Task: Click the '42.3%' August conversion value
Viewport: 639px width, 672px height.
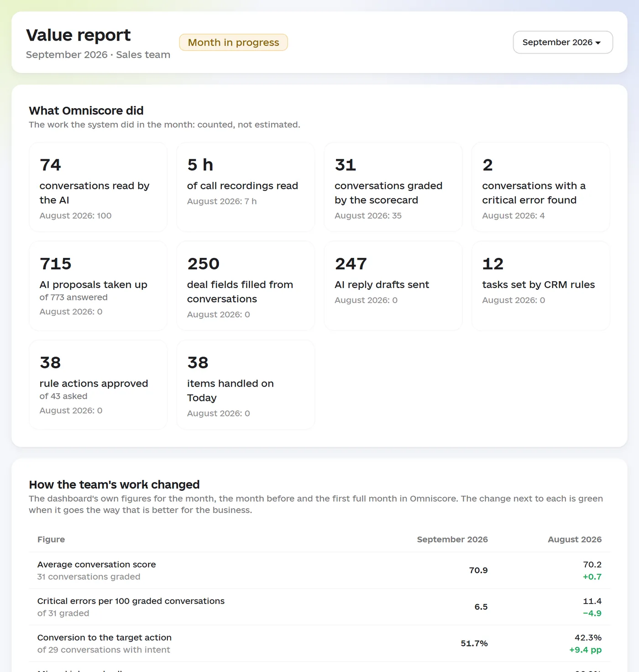Action: click(x=588, y=637)
